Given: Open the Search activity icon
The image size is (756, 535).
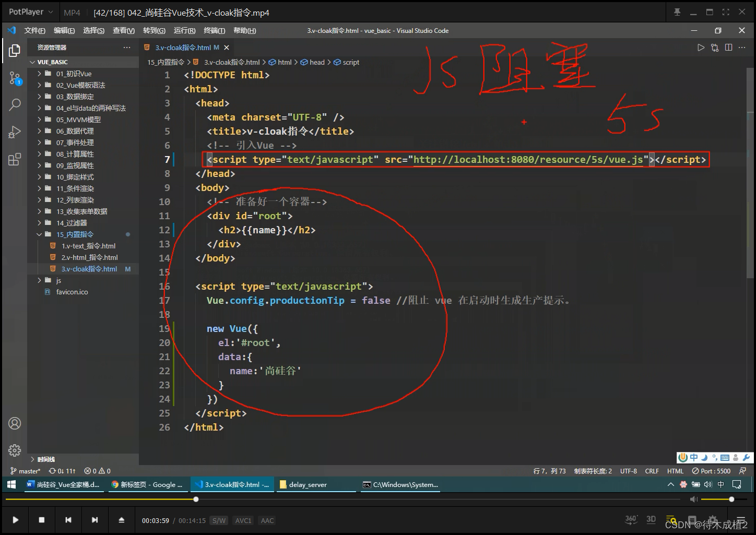Looking at the screenshot, I should [15, 104].
